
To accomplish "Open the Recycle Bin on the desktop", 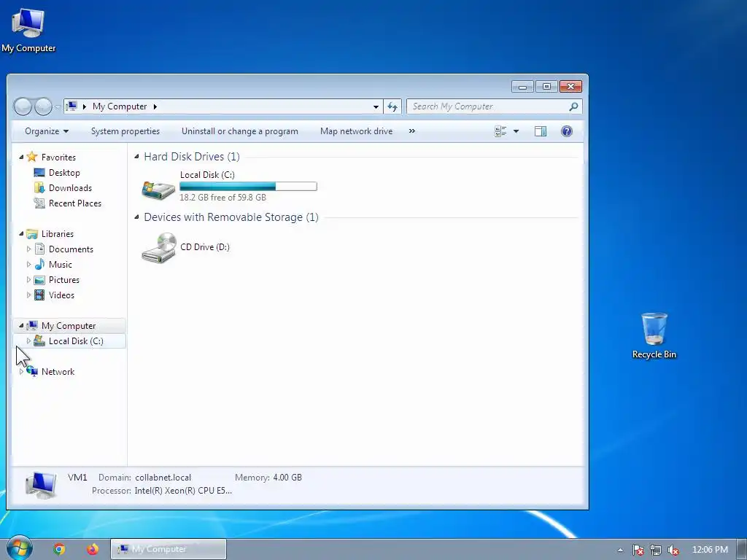I will point(654,335).
